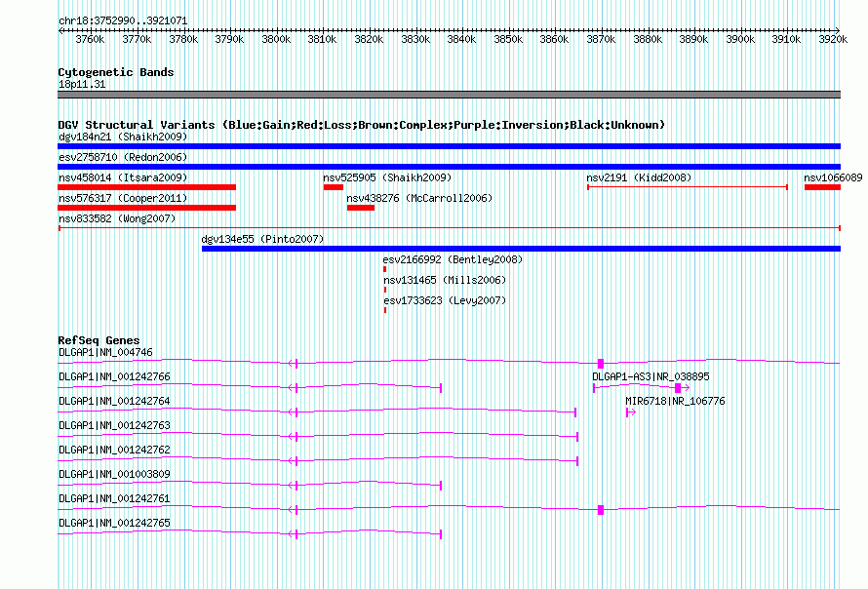
Task: Select the 3800k position on the ruler
Action: pos(276,39)
